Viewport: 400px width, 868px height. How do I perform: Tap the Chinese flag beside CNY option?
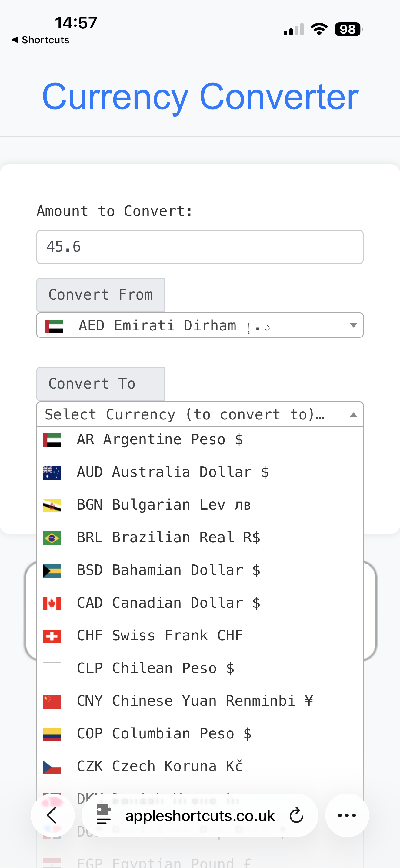pyautogui.click(x=51, y=701)
